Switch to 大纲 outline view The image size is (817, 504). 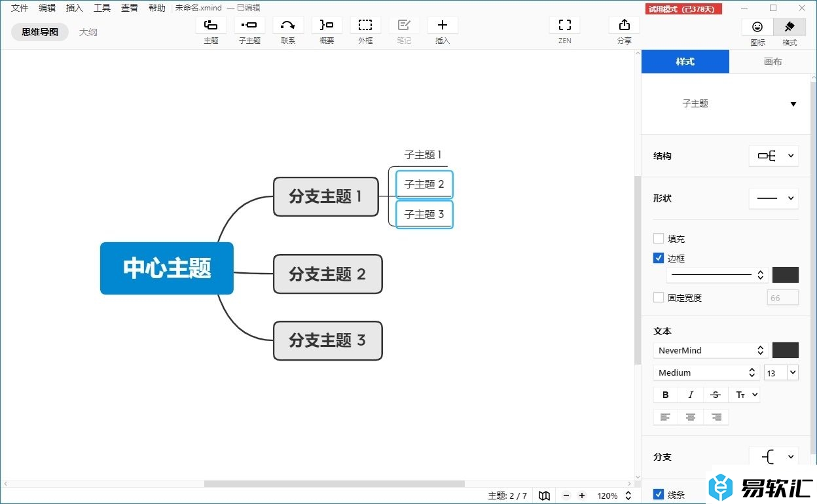[88, 32]
